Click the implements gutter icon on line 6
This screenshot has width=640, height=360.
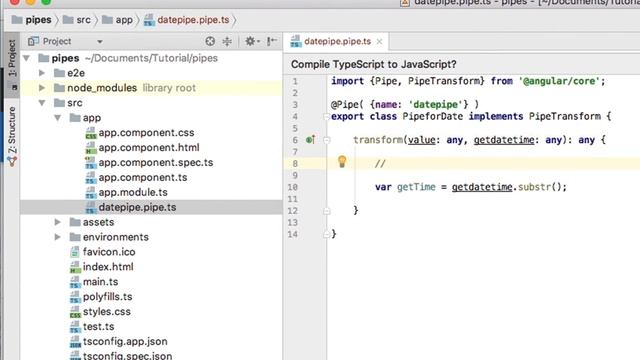click(310, 140)
